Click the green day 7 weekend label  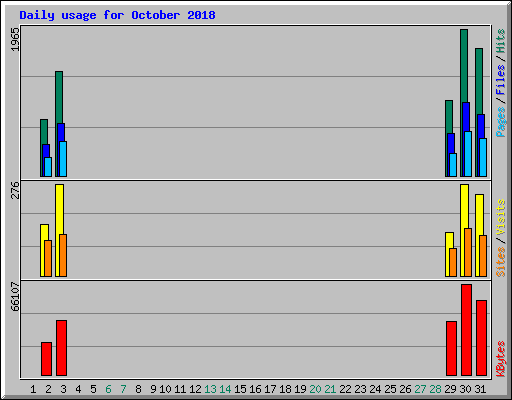(123, 389)
